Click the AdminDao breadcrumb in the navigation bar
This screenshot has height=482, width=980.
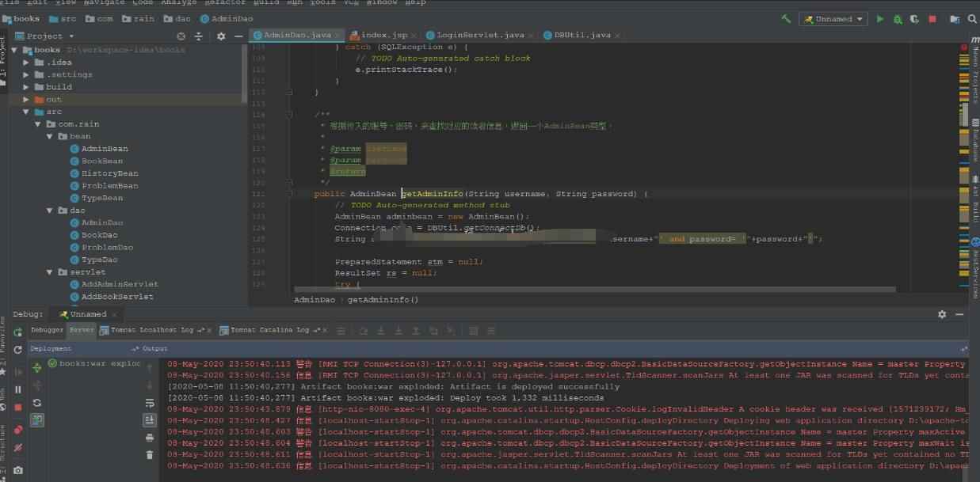click(x=226, y=18)
